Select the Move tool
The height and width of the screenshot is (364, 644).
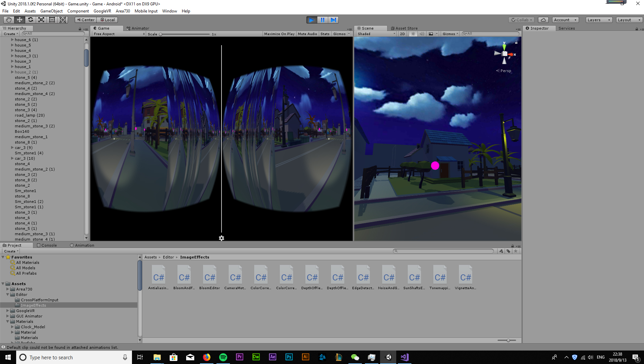(20, 20)
